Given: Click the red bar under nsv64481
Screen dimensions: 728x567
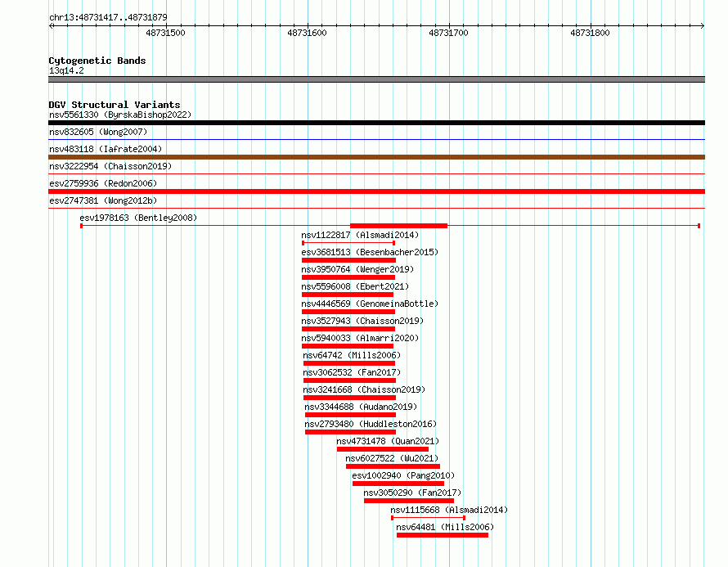Looking at the screenshot, I should pyautogui.click(x=443, y=535).
